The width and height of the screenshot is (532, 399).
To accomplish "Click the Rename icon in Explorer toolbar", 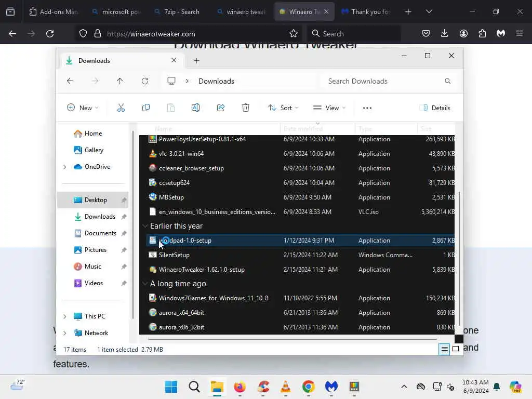I will 196,108.
